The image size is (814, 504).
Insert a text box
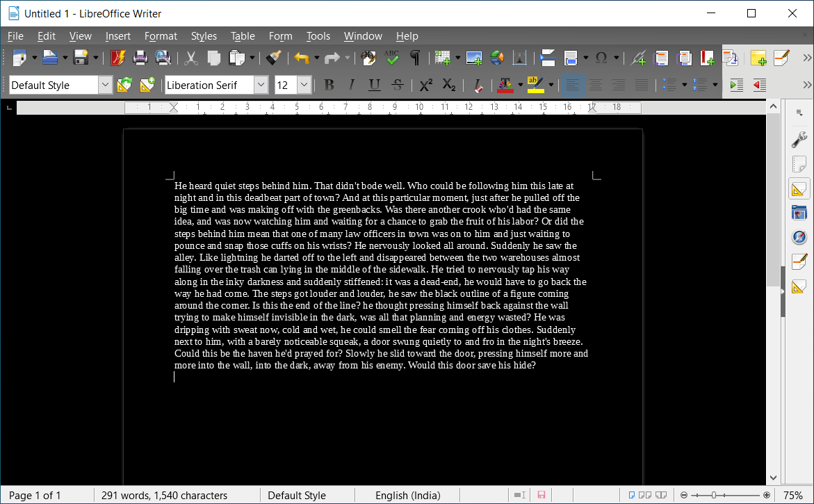[x=520, y=58]
